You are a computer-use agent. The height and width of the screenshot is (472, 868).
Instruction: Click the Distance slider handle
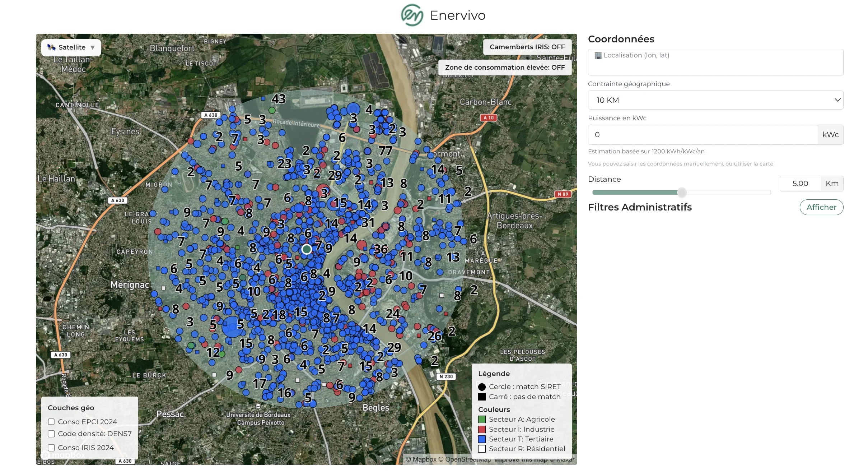click(x=682, y=193)
